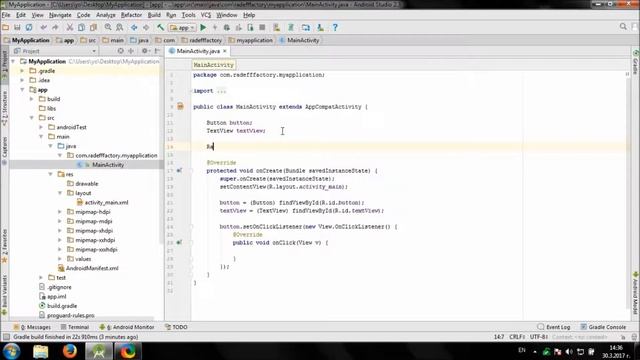Open the Terminal tool window
The image size is (640, 360).
coord(75,327)
